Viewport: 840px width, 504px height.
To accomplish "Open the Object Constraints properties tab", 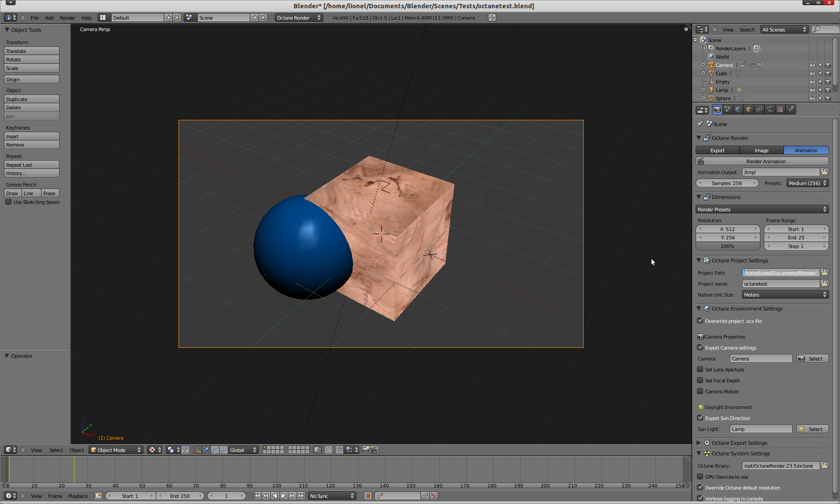I will [x=759, y=109].
